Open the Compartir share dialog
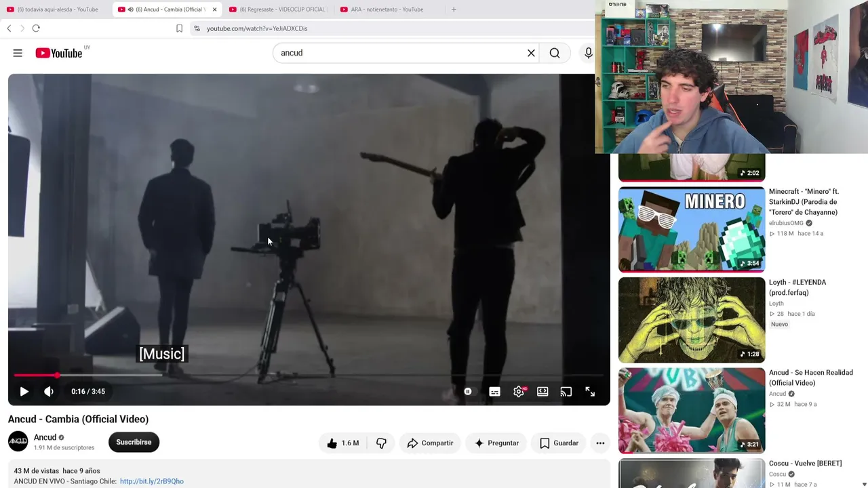The image size is (868, 488). [x=430, y=443]
